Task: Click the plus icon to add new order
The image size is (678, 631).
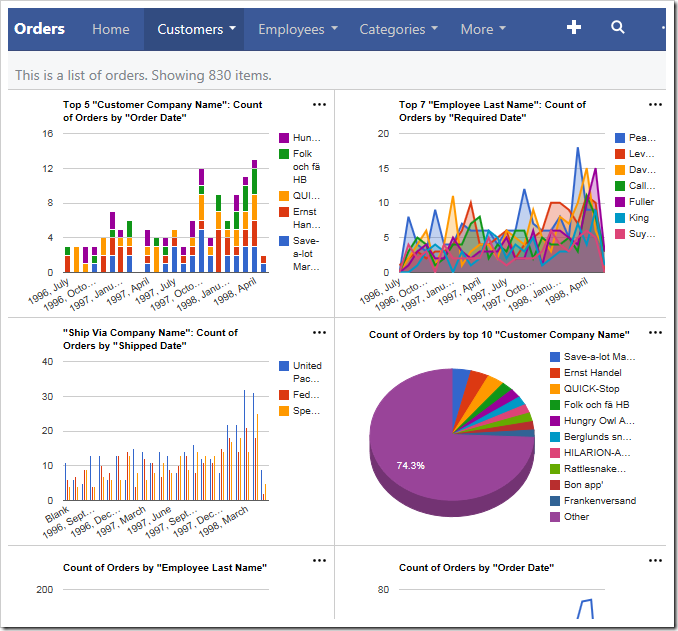Action: tap(573, 27)
